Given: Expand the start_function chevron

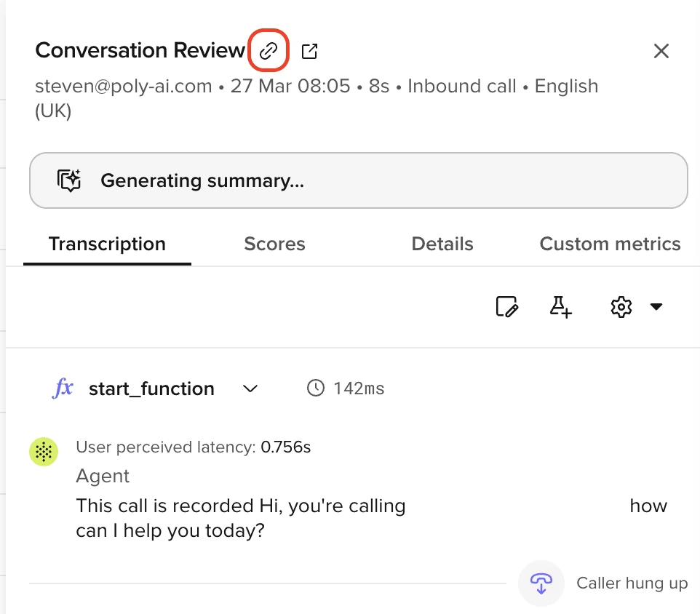Looking at the screenshot, I should pyautogui.click(x=250, y=388).
